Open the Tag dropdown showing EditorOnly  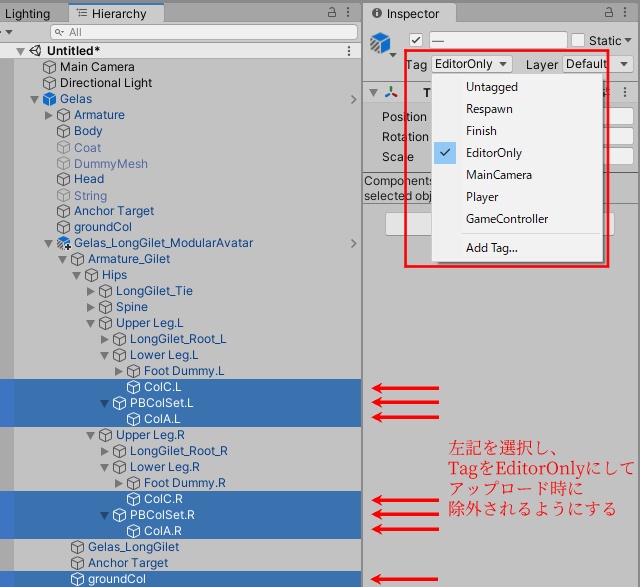471,64
